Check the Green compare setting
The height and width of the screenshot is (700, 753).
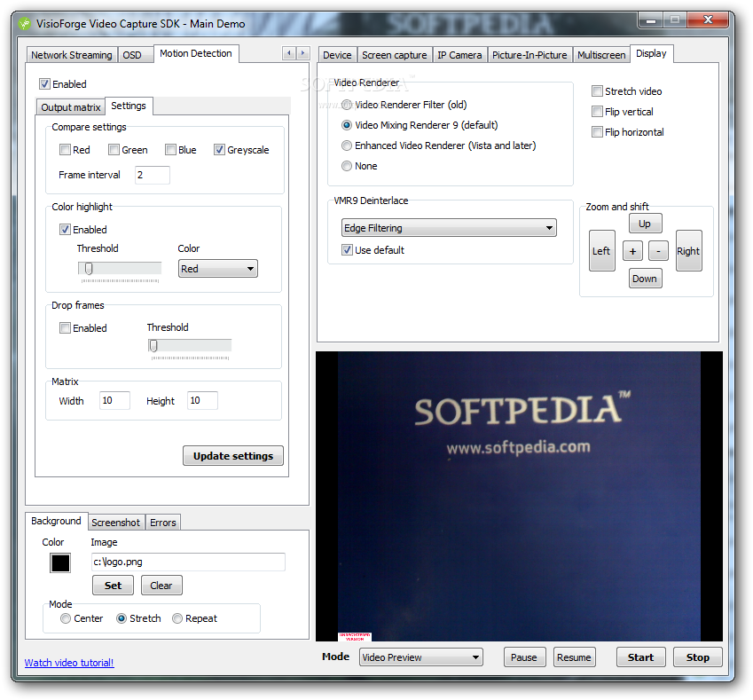coord(114,150)
